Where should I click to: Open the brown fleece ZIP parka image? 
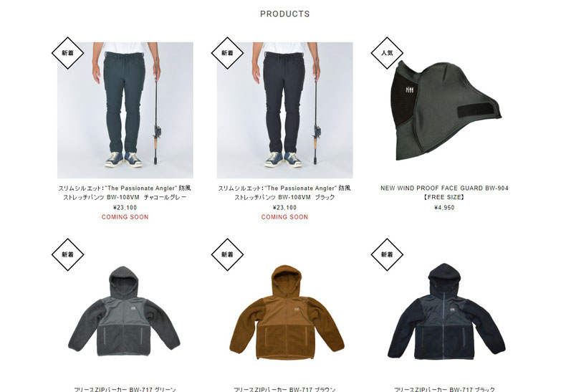pyautogui.click(x=285, y=312)
